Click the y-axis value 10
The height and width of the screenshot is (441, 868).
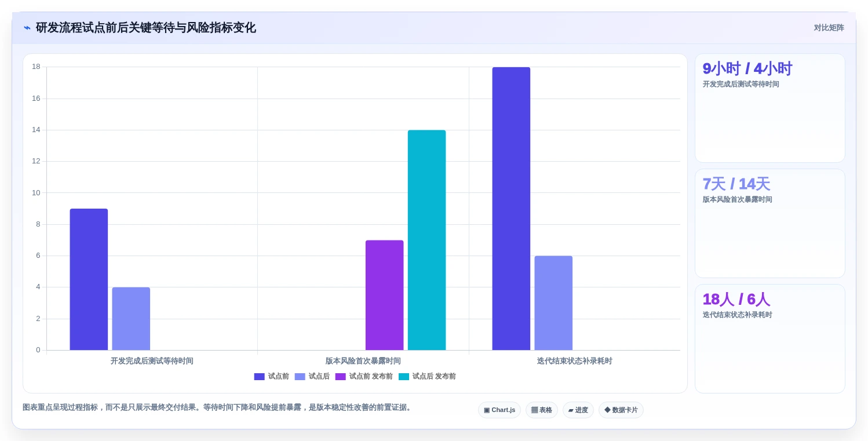tap(36, 193)
